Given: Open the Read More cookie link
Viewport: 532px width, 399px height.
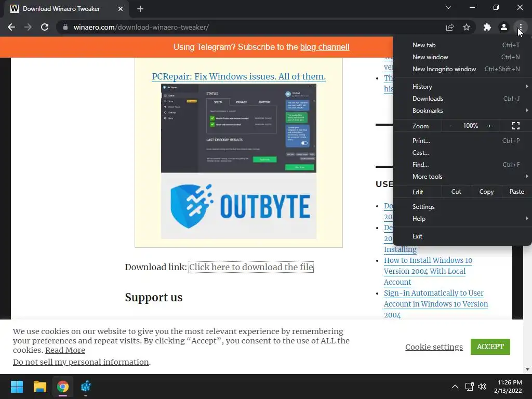Looking at the screenshot, I should pyautogui.click(x=65, y=350).
